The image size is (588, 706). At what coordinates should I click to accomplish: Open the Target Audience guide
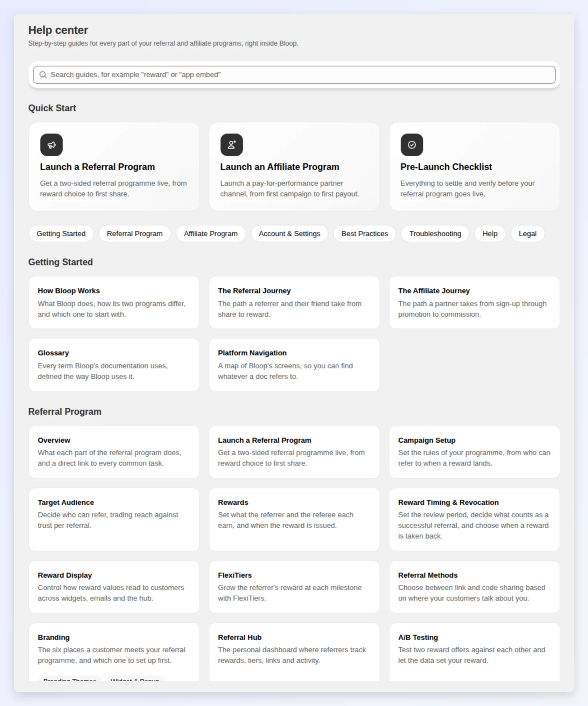(114, 519)
